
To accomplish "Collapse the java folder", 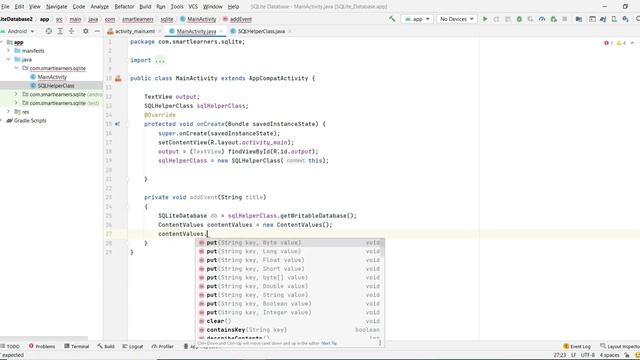I will point(9,60).
